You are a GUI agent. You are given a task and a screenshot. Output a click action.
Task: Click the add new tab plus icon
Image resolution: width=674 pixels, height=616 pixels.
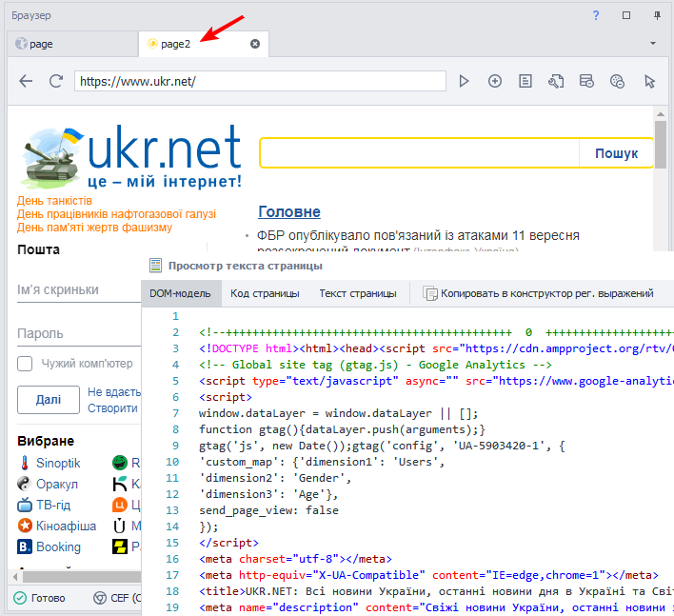495,82
